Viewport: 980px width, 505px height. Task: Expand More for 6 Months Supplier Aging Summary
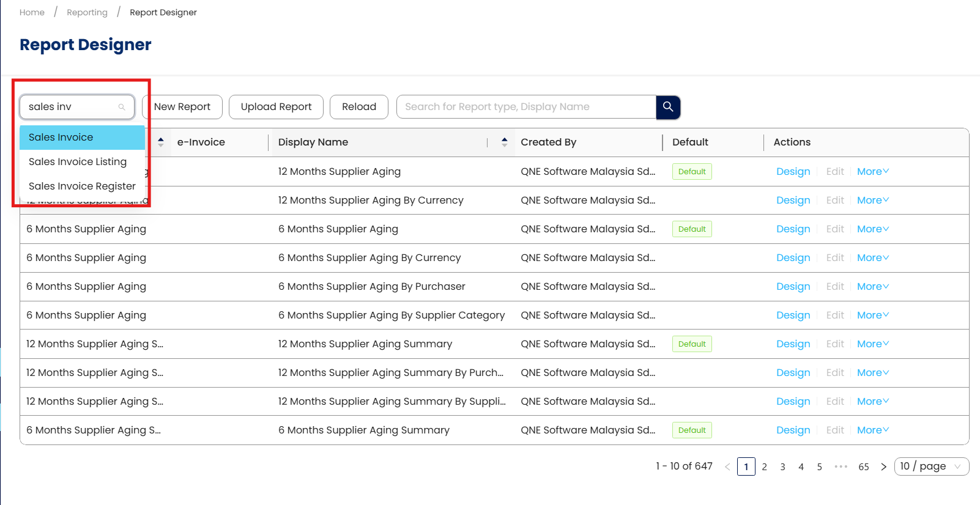(x=872, y=430)
